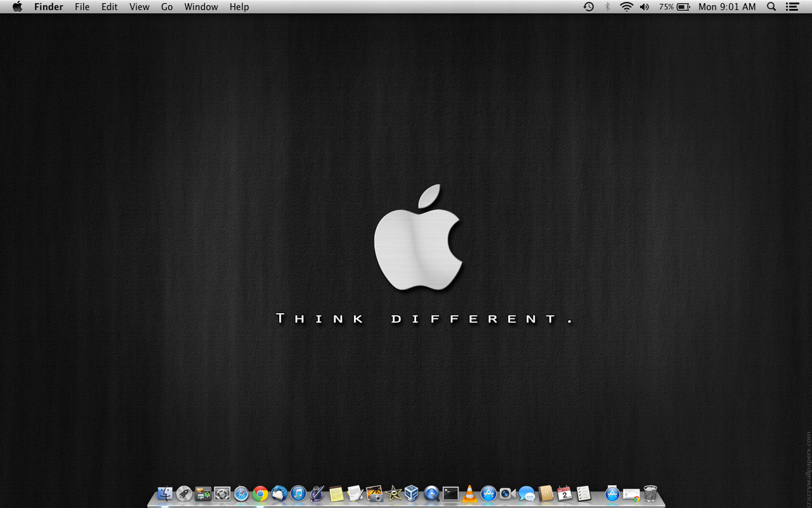This screenshot has height=508, width=812.
Task: Launch QuickTime Player from the Dock
Action: 431,493
